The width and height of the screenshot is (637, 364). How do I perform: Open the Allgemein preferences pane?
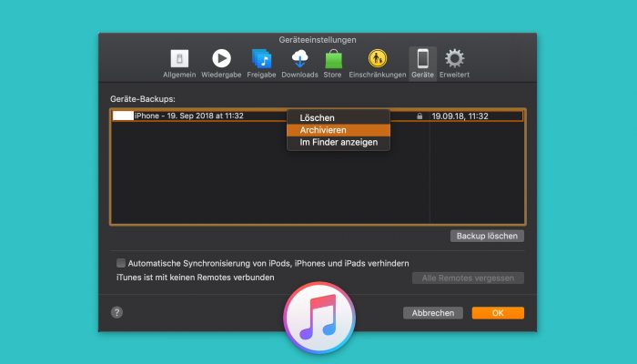tap(179, 64)
